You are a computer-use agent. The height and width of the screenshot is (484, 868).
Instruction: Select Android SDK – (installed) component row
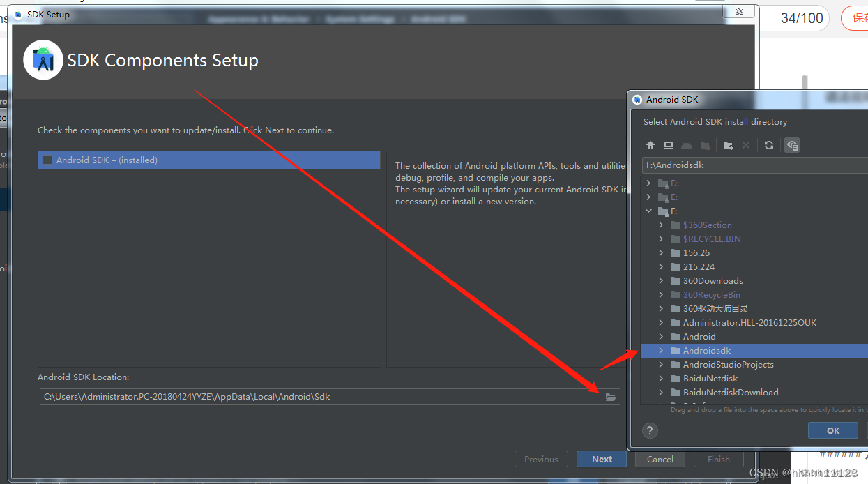point(209,160)
